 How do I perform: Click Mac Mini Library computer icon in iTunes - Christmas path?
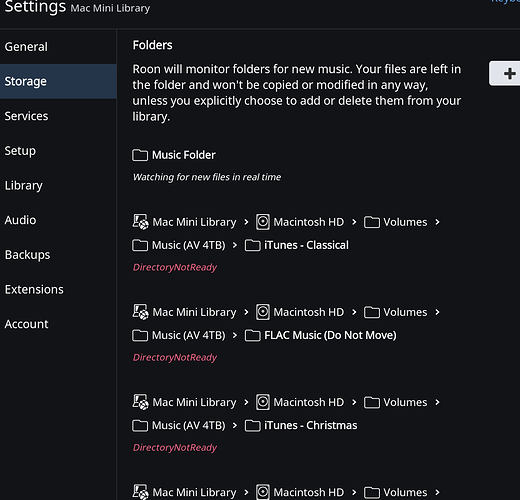coord(140,402)
